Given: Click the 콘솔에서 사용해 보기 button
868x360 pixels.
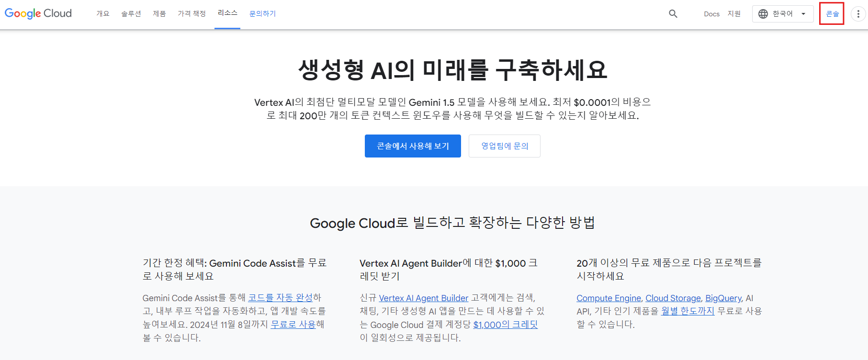Looking at the screenshot, I should point(413,146).
